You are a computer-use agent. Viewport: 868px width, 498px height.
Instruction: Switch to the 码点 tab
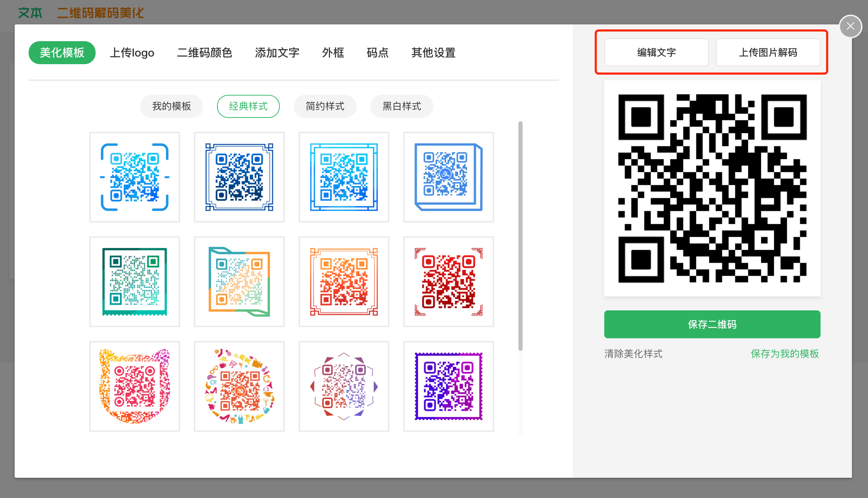(377, 53)
